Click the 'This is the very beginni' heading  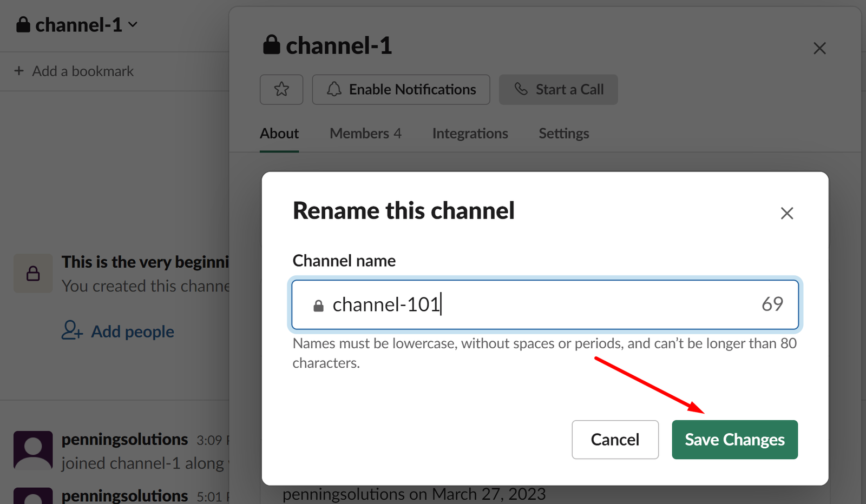point(145,262)
